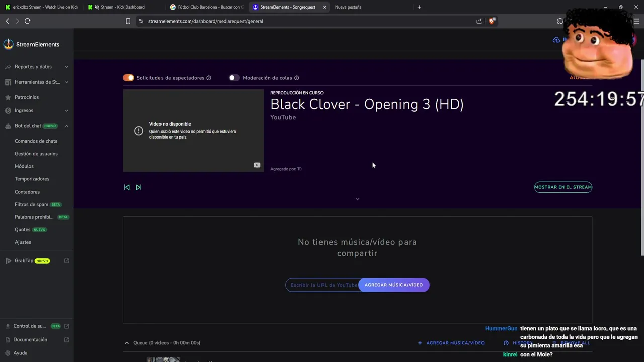Click Black Clover - Opening 3 title
The image size is (644, 362).
point(367,104)
